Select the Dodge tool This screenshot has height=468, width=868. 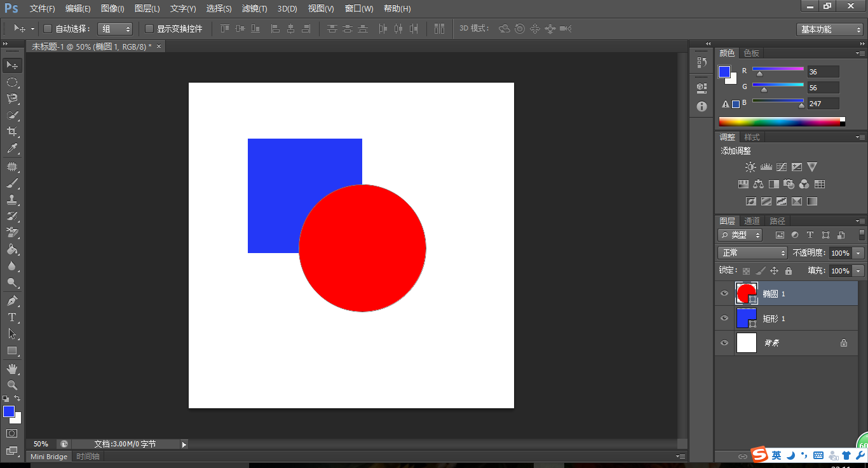coord(12,282)
